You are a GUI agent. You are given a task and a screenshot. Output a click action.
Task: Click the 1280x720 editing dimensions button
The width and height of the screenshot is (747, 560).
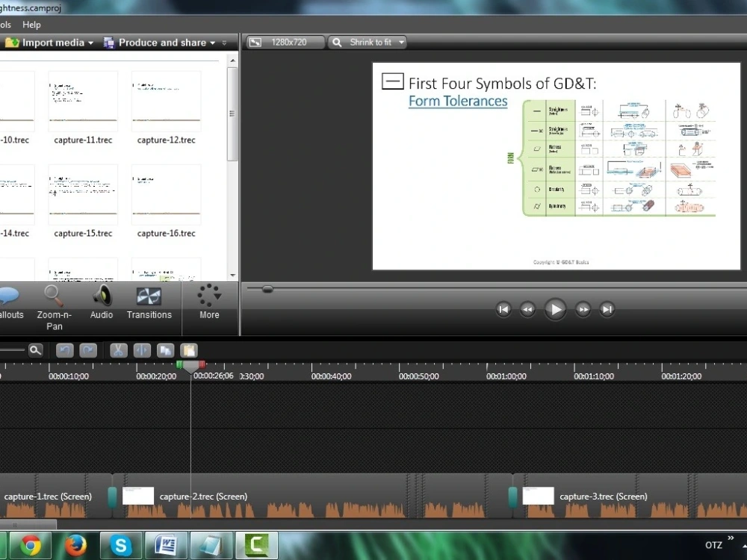tap(286, 43)
